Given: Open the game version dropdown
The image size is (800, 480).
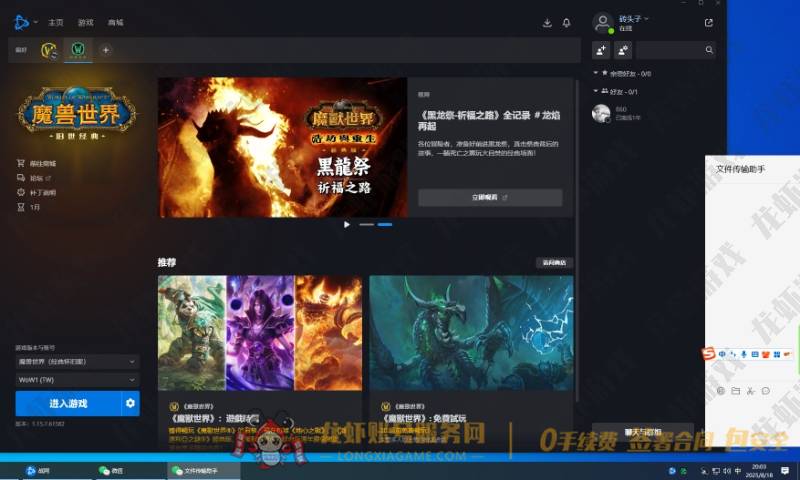Looking at the screenshot, I should click(77, 361).
